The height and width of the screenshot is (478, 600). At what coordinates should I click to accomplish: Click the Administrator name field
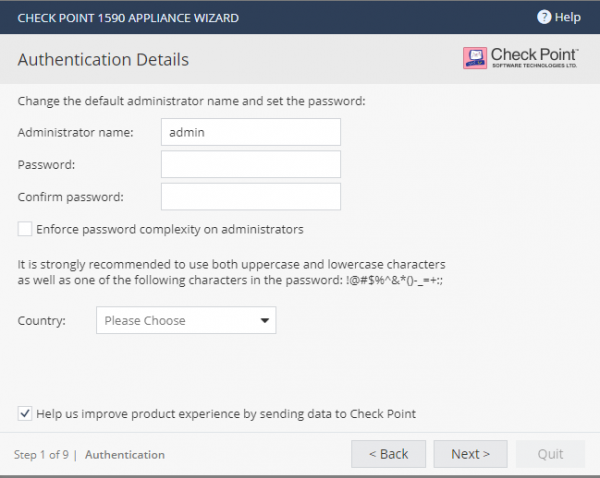[251, 131]
